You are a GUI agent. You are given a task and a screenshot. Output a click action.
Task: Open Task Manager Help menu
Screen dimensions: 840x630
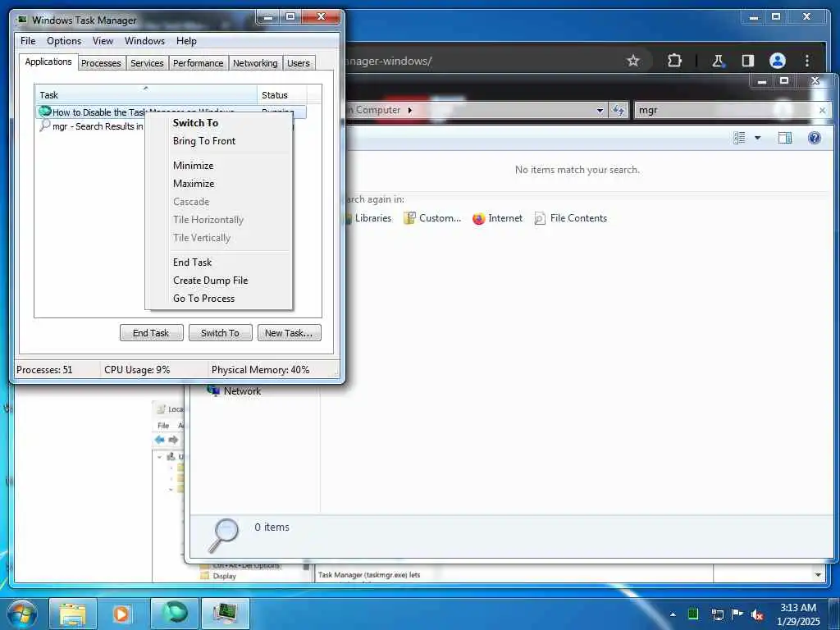[186, 41]
